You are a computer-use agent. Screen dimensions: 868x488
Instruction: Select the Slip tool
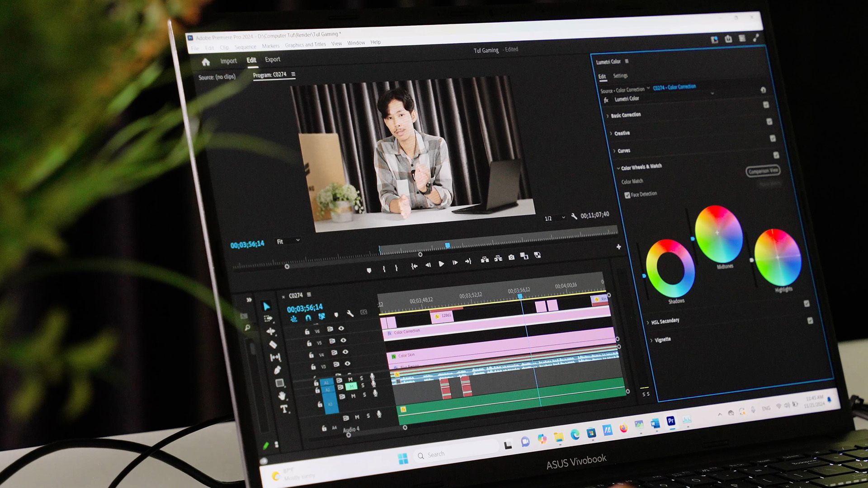click(x=275, y=357)
